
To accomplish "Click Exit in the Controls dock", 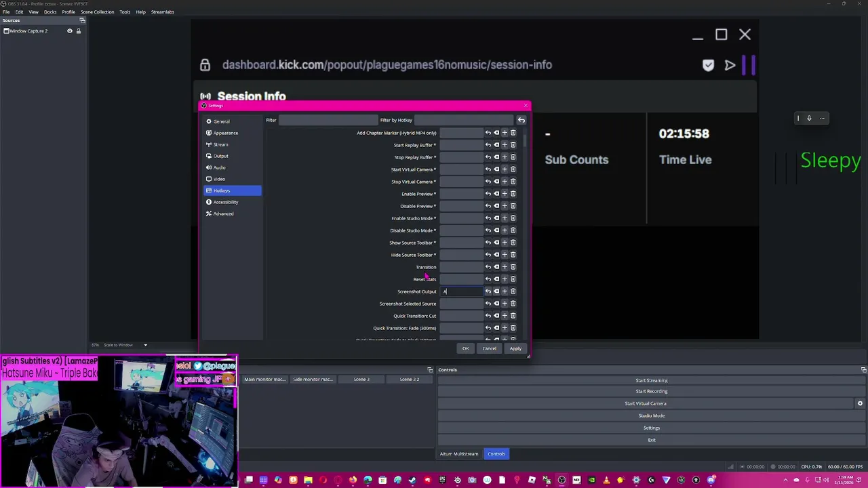I will point(652,440).
